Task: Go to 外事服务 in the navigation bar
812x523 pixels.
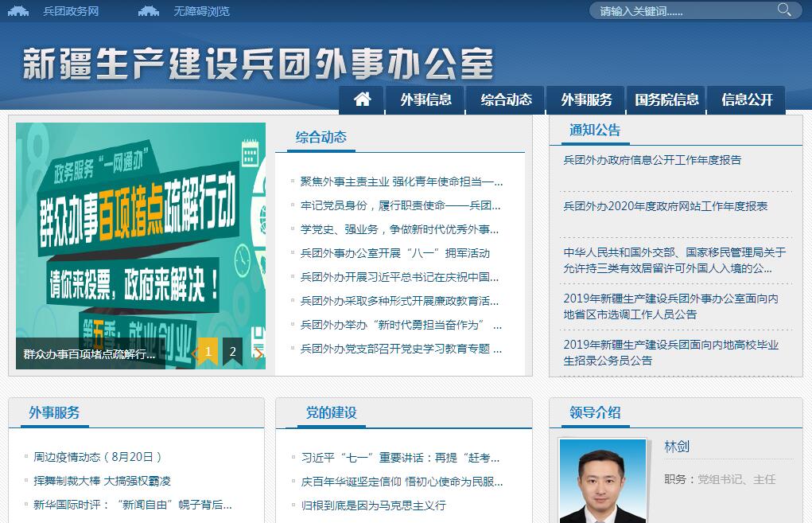Action: point(586,100)
